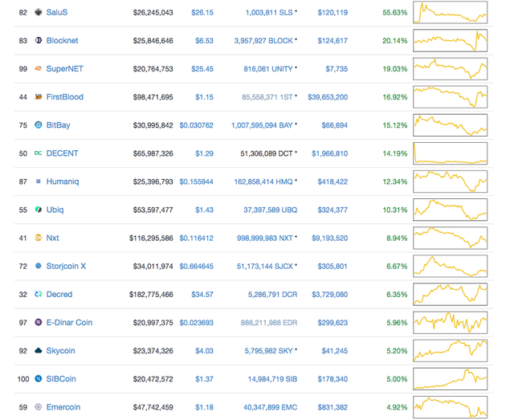Click Skycoin price $4.03
Viewport: 514px width, 420px height.
point(204,351)
